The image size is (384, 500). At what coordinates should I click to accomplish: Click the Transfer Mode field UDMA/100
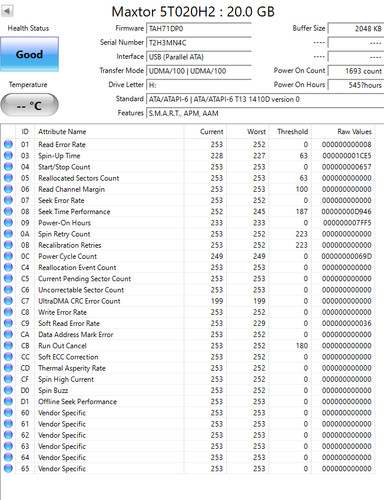pos(199,71)
